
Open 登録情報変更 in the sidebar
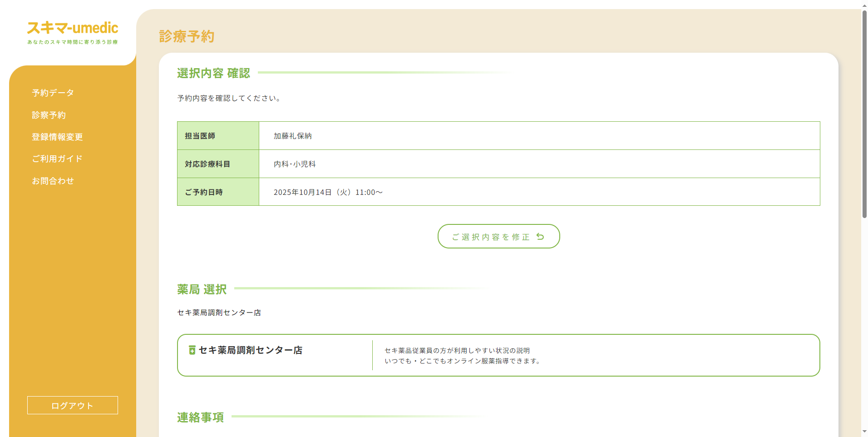[x=57, y=137]
